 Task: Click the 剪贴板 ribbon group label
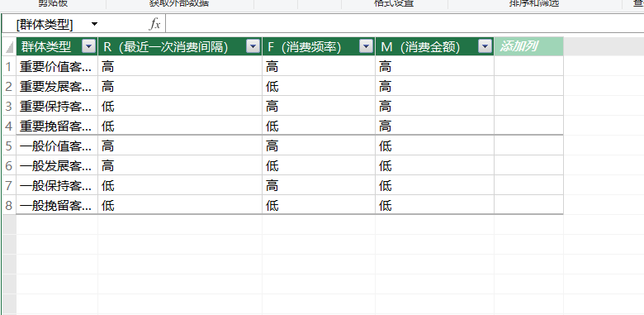pos(53,3)
